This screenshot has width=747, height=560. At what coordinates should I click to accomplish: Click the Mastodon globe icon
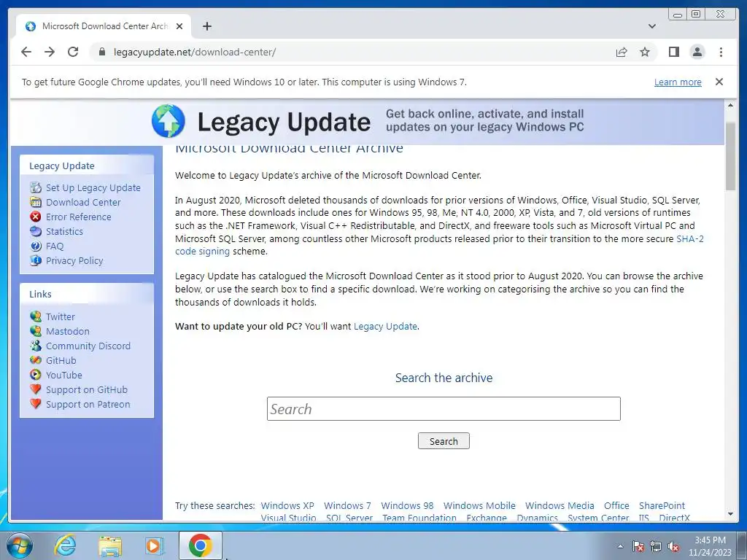point(36,331)
